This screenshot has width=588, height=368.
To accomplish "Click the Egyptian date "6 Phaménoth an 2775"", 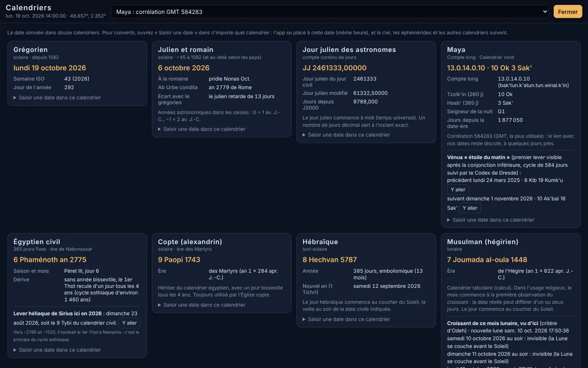I will [x=50, y=260].
